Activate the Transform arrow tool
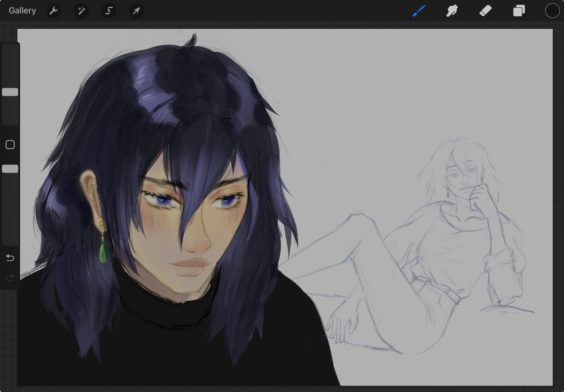Screen dimensions: 564x392 tap(136, 10)
